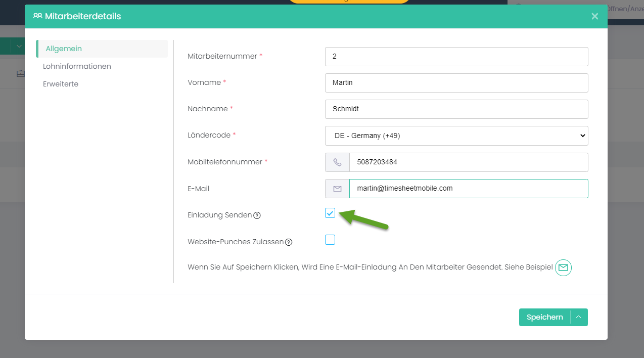Click the Mobiltelefonnummer input field

pyautogui.click(x=468, y=162)
